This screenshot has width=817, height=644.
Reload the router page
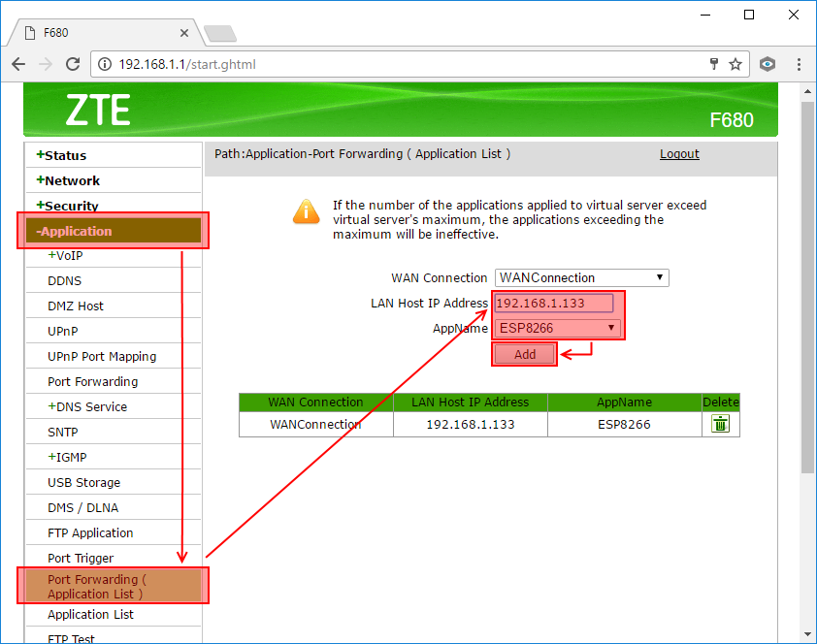click(x=73, y=64)
